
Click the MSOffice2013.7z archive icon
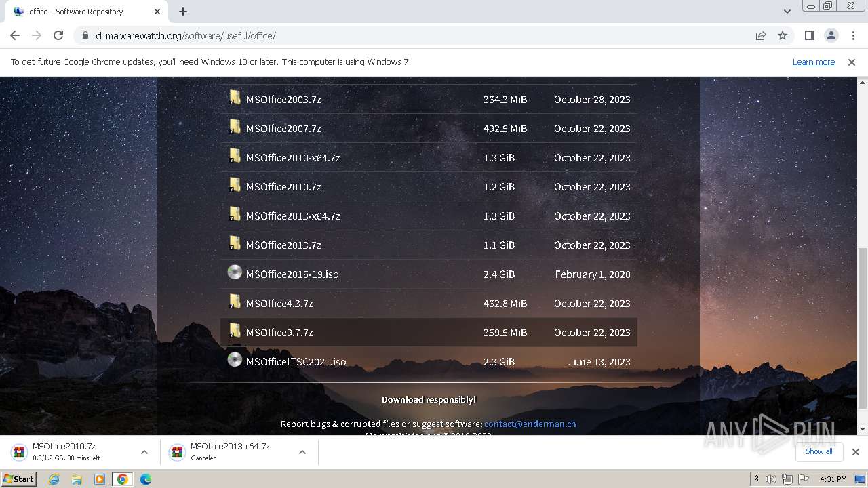point(235,243)
